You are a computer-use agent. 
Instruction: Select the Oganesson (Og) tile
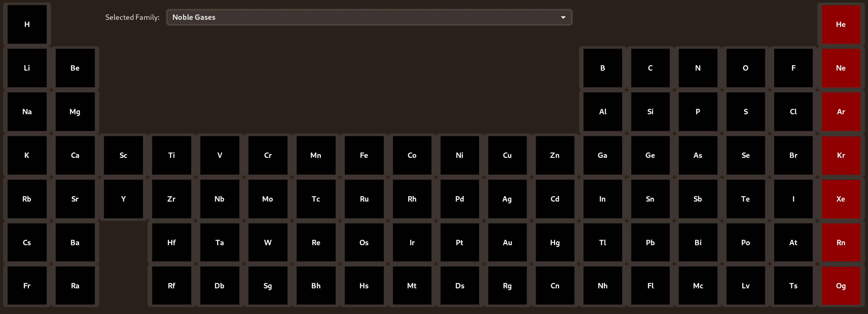point(841,286)
